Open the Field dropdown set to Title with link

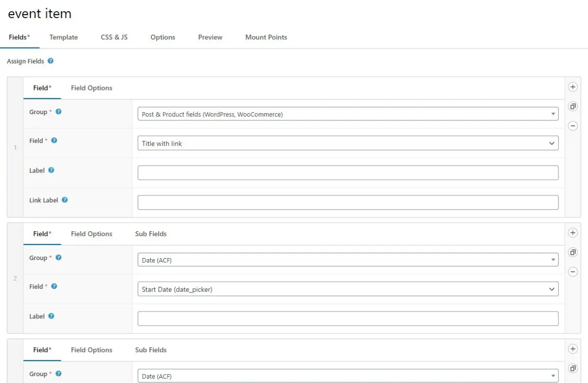(348, 143)
